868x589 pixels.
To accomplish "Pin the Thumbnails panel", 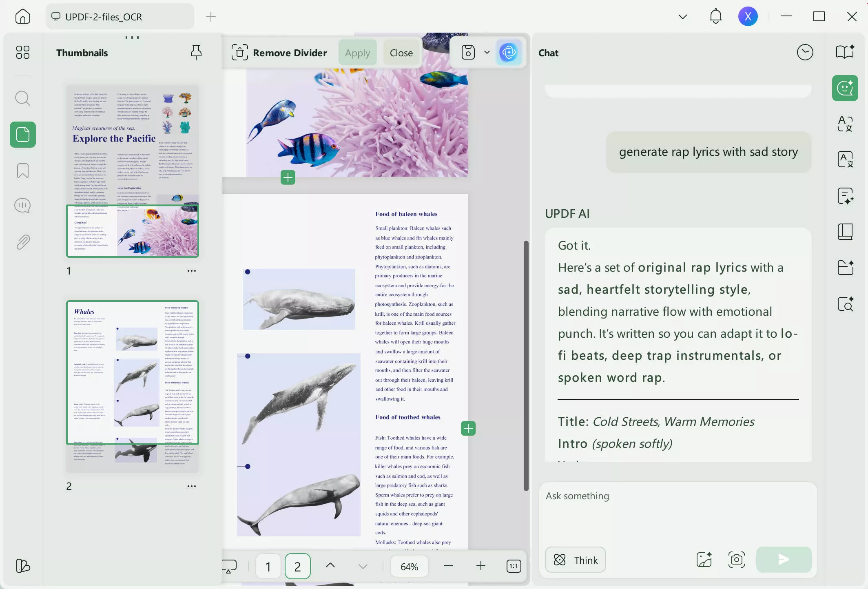I will coord(196,53).
